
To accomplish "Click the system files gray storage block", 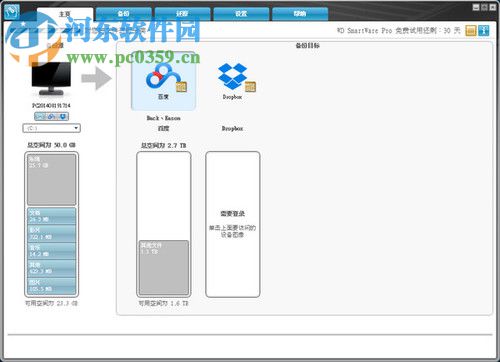I will click(51, 179).
